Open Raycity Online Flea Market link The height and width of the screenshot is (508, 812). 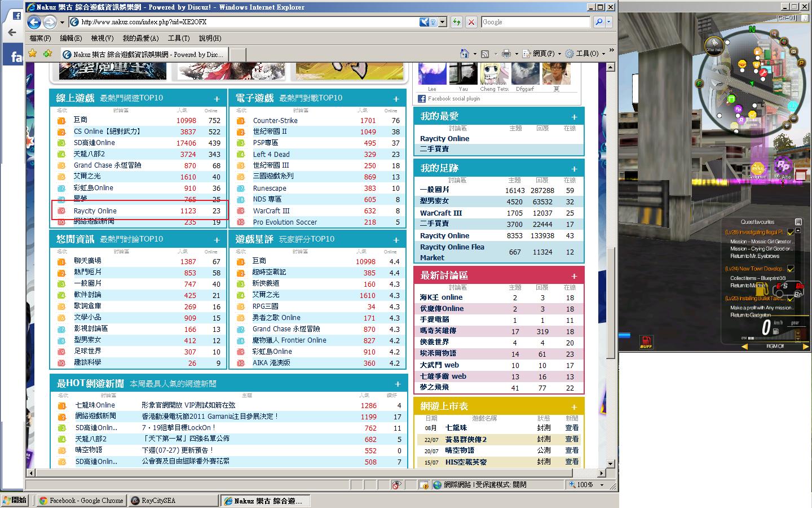pyautogui.click(x=452, y=252)
